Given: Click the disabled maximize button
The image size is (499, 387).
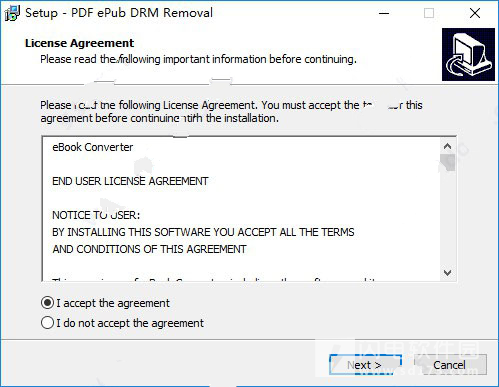Looking at the screenshot, I should coord(429,13).
